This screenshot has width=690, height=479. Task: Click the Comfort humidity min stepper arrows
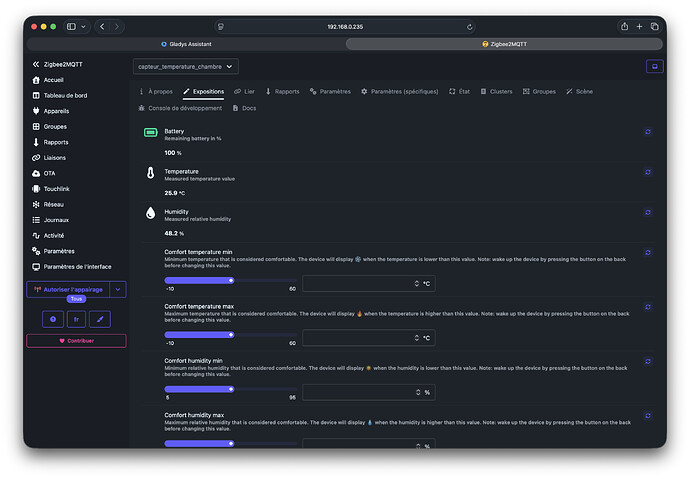(x=418, y=392)
